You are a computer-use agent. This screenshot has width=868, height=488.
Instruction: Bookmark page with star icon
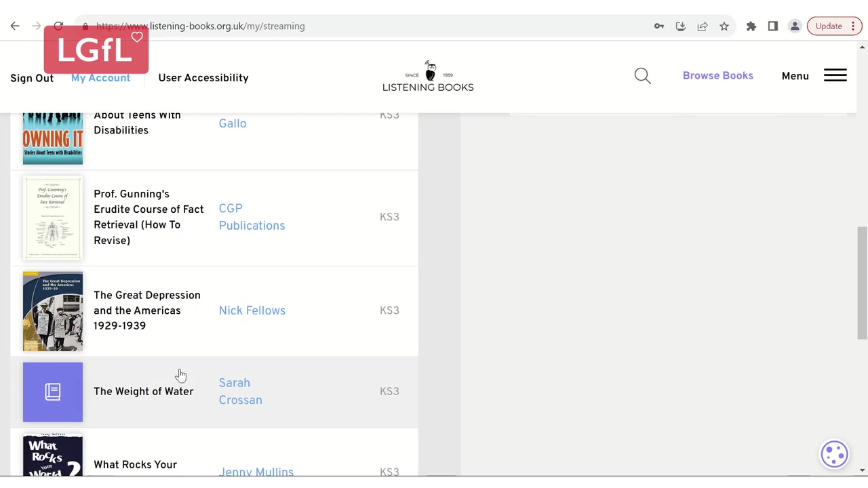pos(724,26)
